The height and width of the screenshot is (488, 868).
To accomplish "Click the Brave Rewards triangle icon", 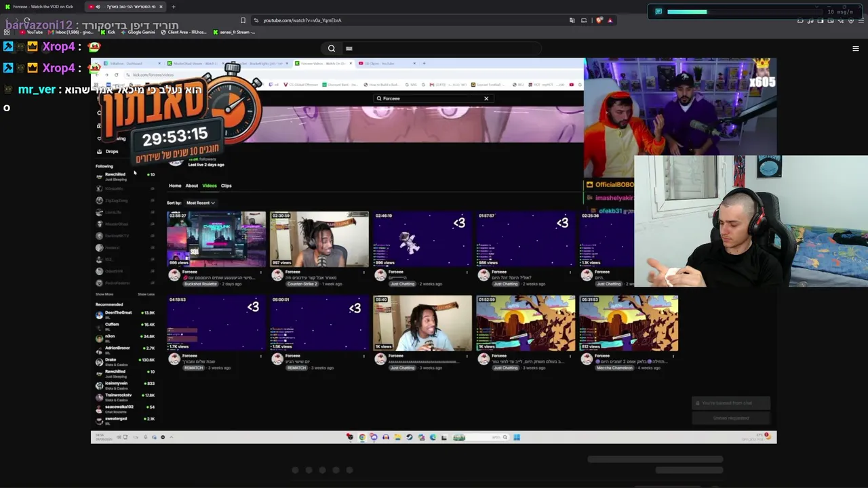I will [610, 20].
